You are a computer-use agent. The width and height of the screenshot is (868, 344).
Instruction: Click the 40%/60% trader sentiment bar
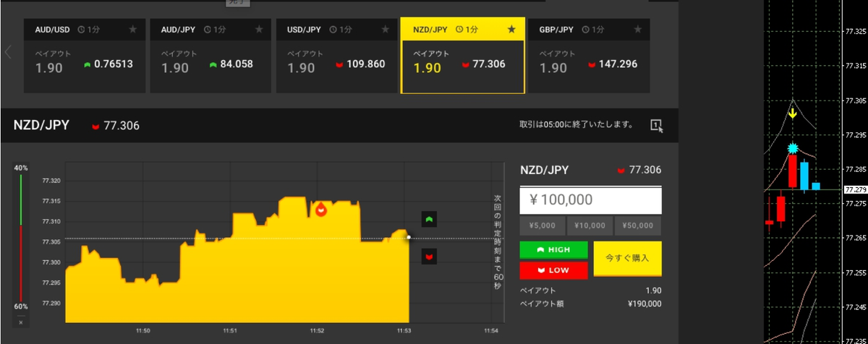pyautogui.click(x=21, y=238)
